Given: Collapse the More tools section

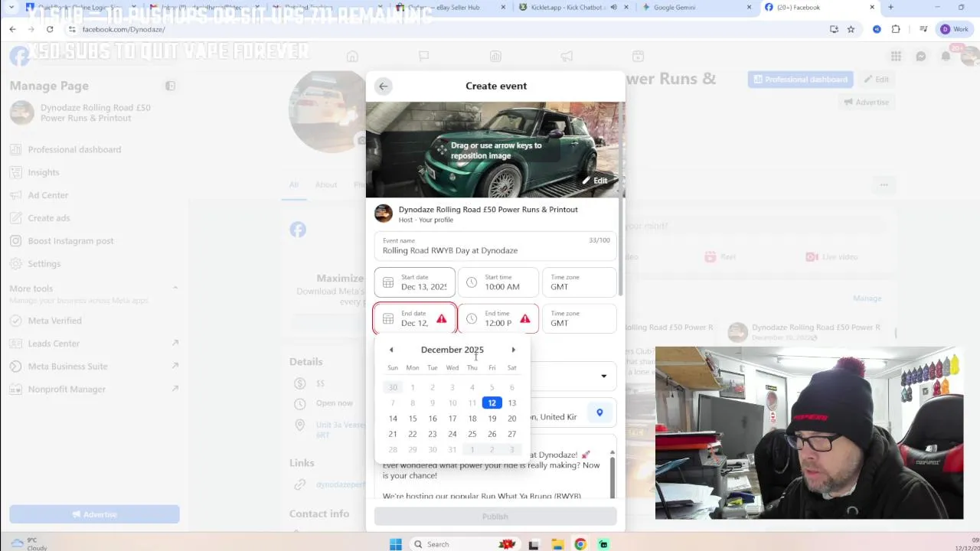Looking at the screenshot, I should (x=175, y=289).
